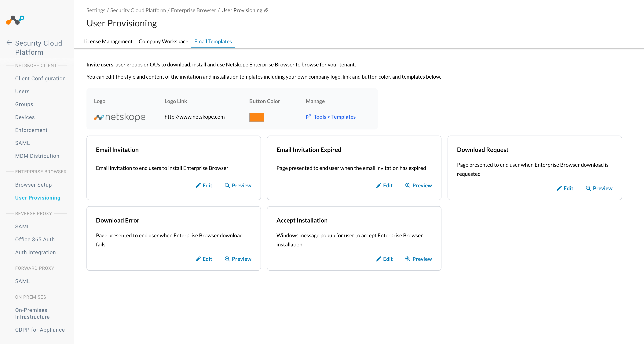Image resolution: width=644 pixels, height=344 pixels.
Task: Switch to the License Management tab
Action: click(x=108, y=42)
